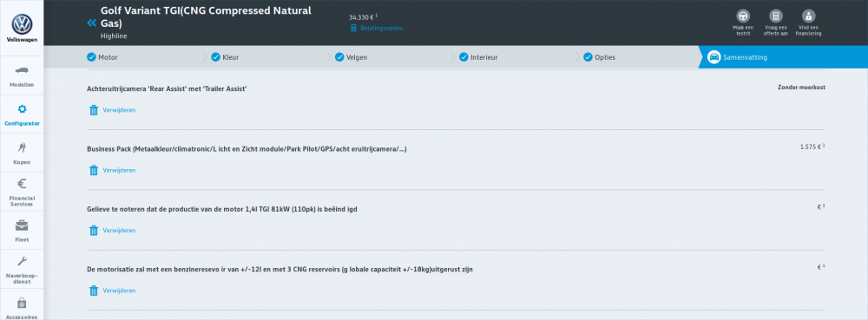Image resolution: width=868 pixels, height=320 pixels.
Task: Open Naverkoopdienst wrench icon
Action: pyautogui.click(x=23, y=261)
